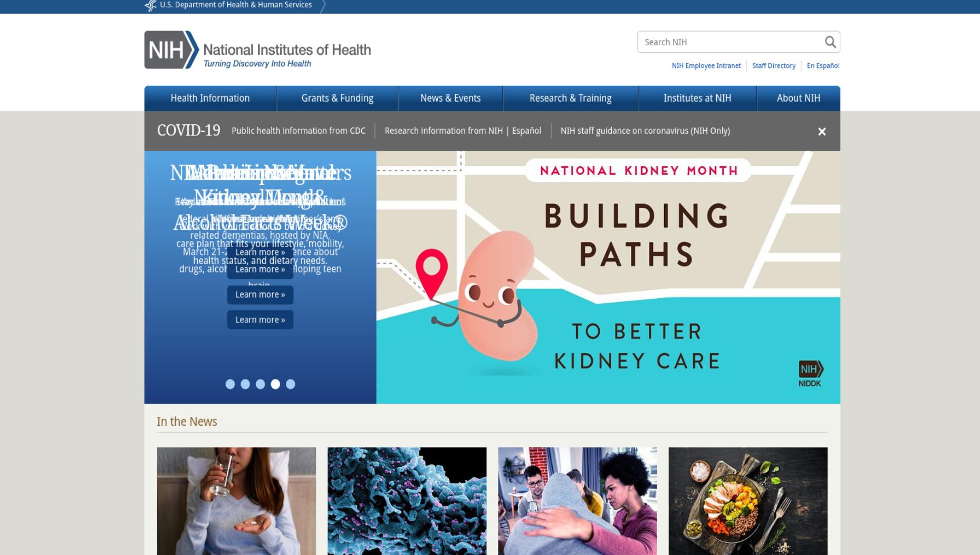980x555 pixels.
Task: Open the News & Events menu
Action: coord(450,98)
